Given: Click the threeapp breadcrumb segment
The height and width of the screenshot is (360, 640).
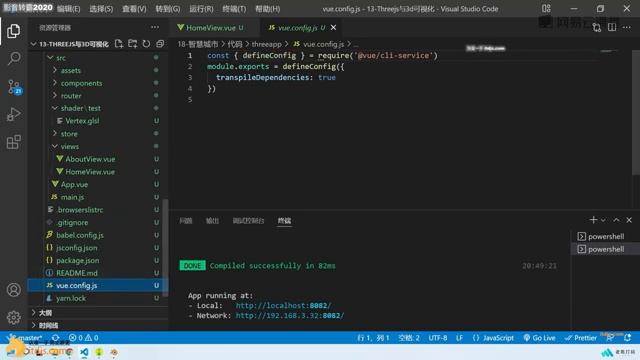Looking at the screenshot, I should point(267,44).
